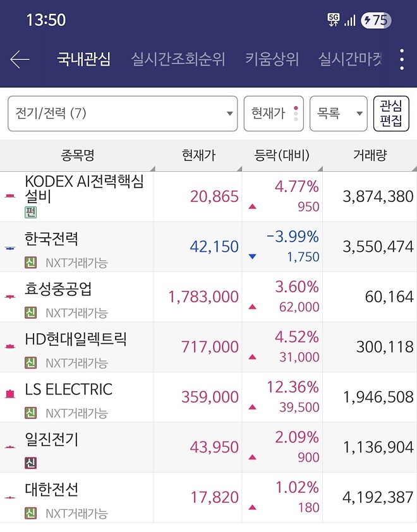Toggle 현재가 sort order
Screen dimensions: 417x532
point(274,114)
